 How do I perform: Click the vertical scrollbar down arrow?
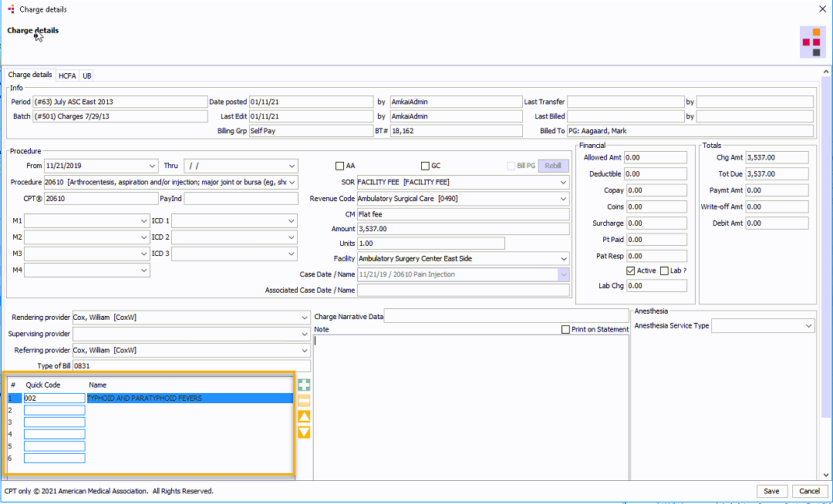click(825, 475)
